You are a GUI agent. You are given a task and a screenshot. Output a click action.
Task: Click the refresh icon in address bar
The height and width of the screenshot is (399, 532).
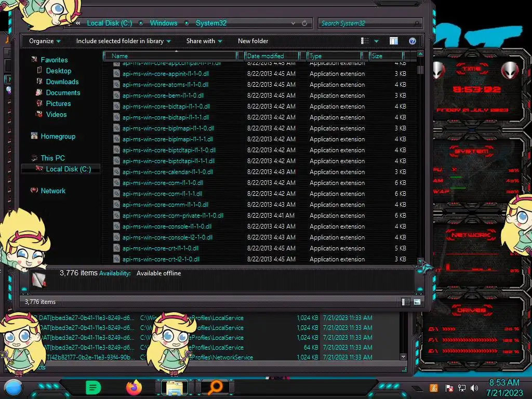pyautogui.click(x=304, y=23)
